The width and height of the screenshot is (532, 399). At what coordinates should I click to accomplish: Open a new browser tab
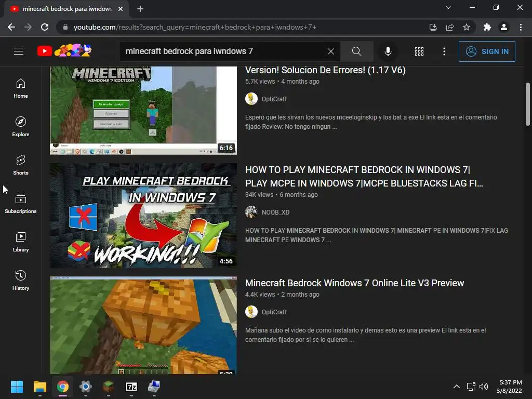[140, 9]
